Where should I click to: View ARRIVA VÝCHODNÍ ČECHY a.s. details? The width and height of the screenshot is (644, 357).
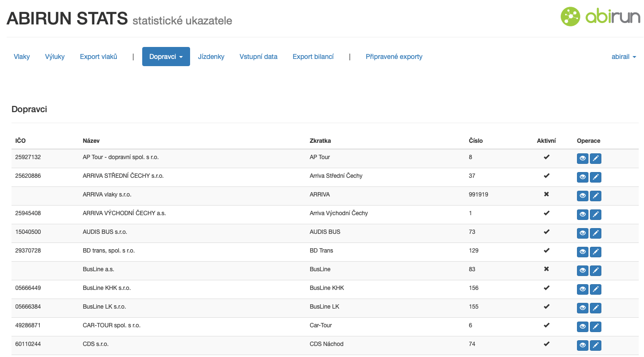[583, 215]
